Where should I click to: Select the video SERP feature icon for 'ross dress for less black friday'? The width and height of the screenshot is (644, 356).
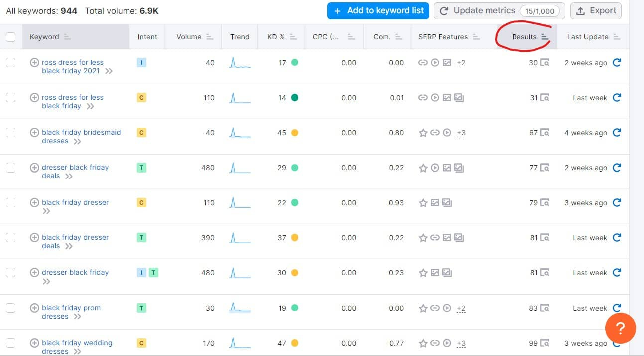(435, 98)
